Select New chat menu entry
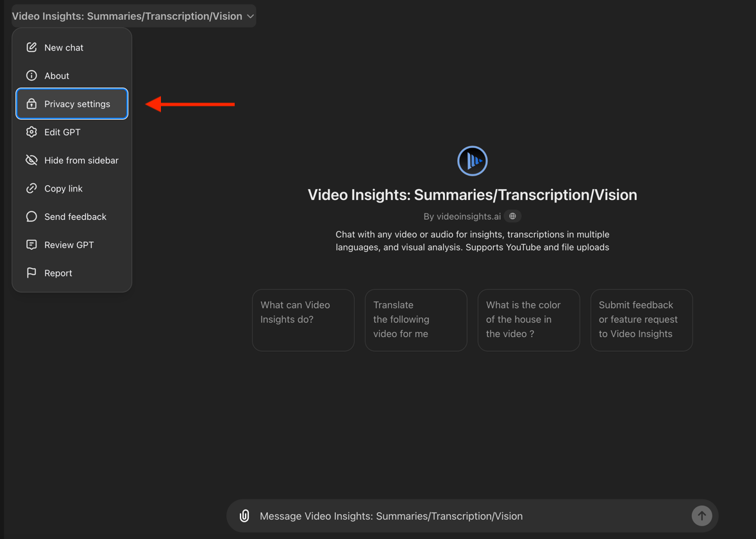This screenshot has width=756, height=539. coord(72,47)
